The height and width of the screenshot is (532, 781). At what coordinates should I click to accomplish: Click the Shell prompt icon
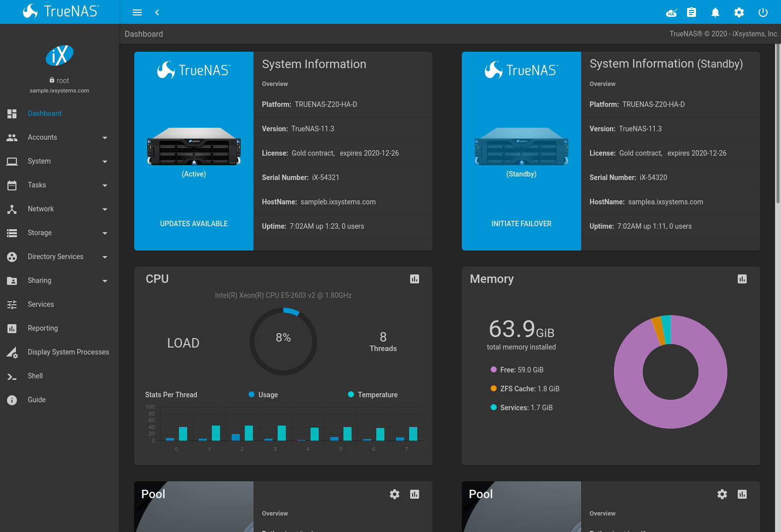point(12,376)
